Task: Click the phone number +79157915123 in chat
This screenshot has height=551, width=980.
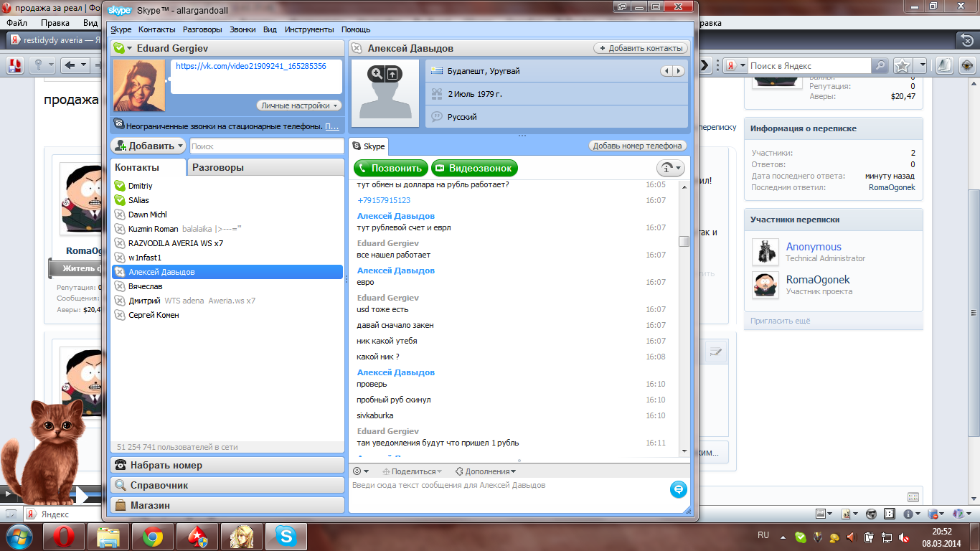Action: [x=384, y=200]
